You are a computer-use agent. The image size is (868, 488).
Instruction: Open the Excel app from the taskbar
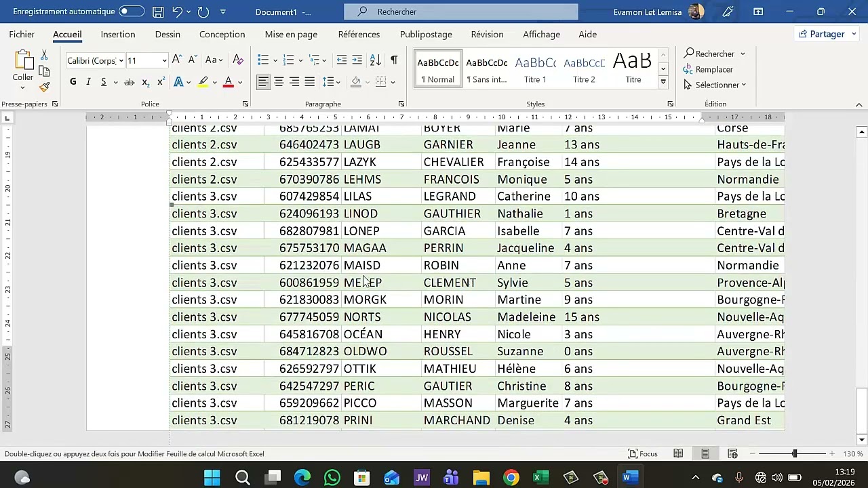[540, 478]
